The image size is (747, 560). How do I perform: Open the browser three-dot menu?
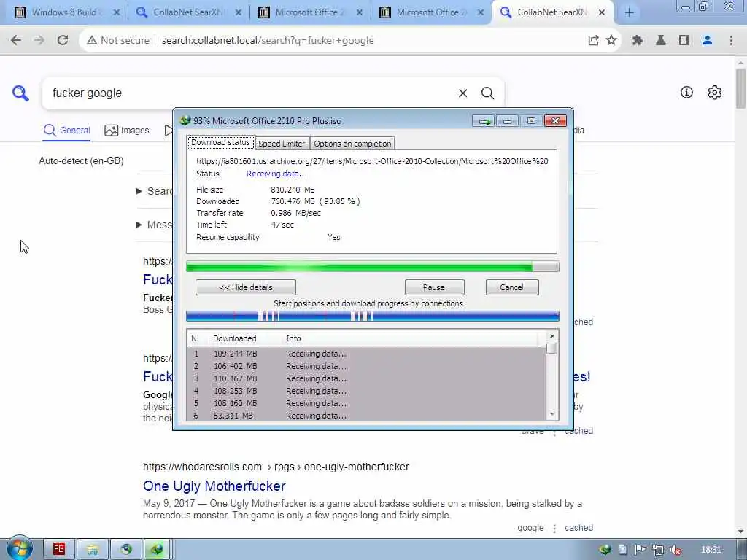[731, 41]
